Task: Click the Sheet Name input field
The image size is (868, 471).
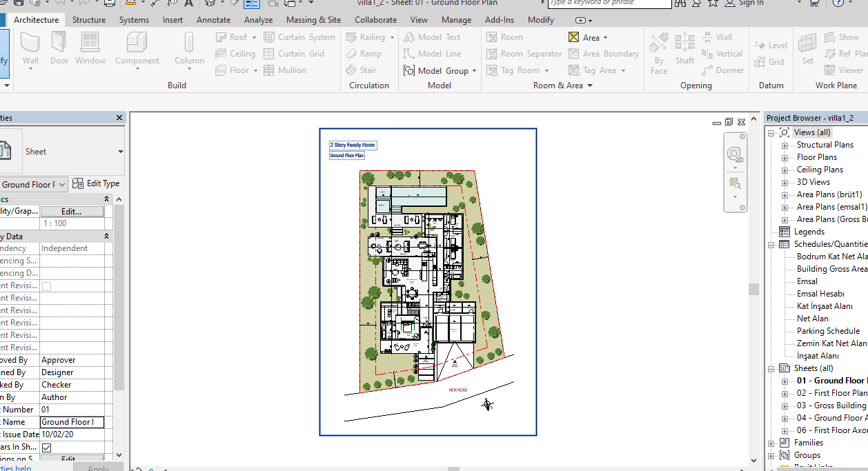Action: click(72, 422)
